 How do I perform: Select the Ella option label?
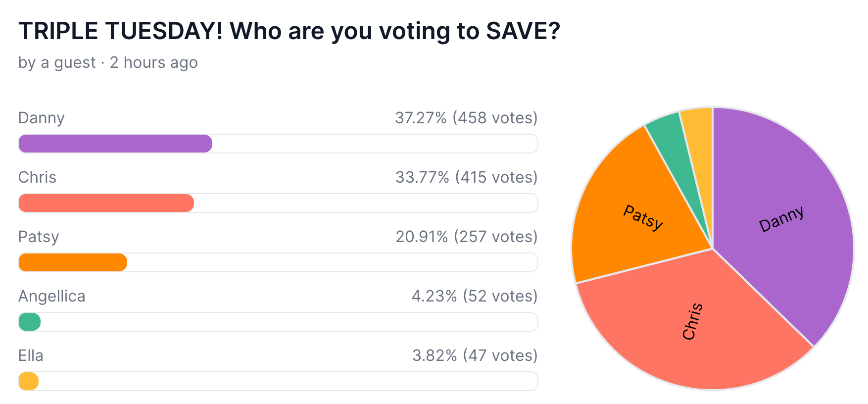(31, 355)
